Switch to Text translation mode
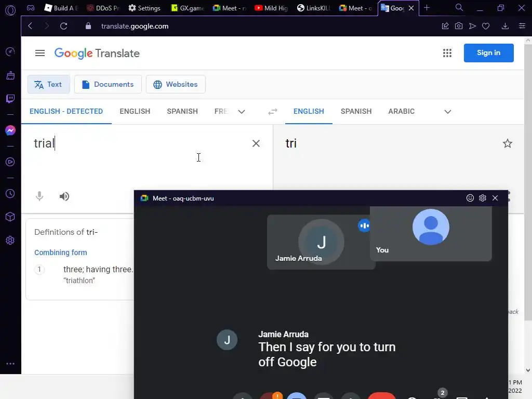The width and height of the screenshot is (532, 399). 48,84
